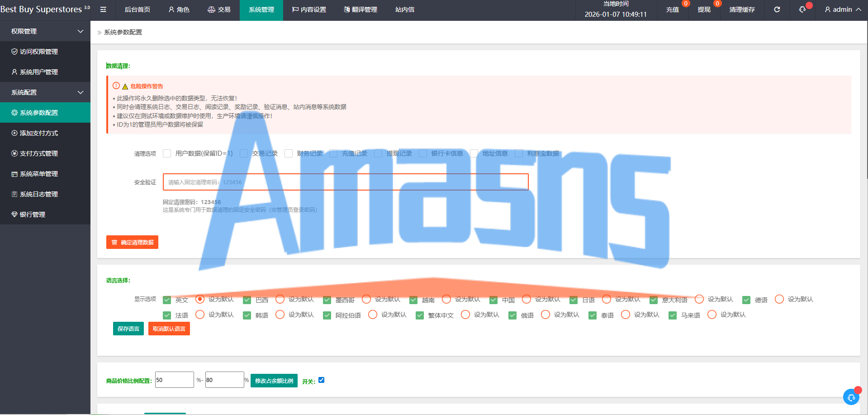Collapse the 权限管理 sidebar group

[x=45, y=31]
